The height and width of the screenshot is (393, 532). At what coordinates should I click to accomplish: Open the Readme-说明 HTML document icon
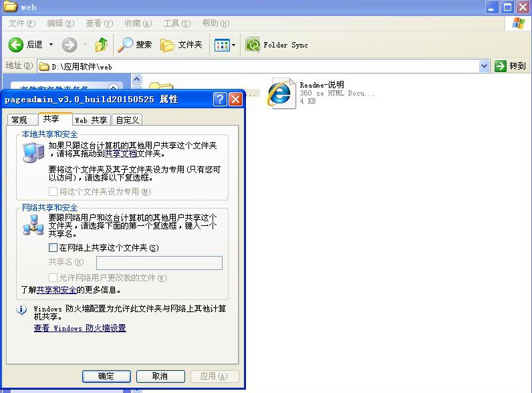280,94
